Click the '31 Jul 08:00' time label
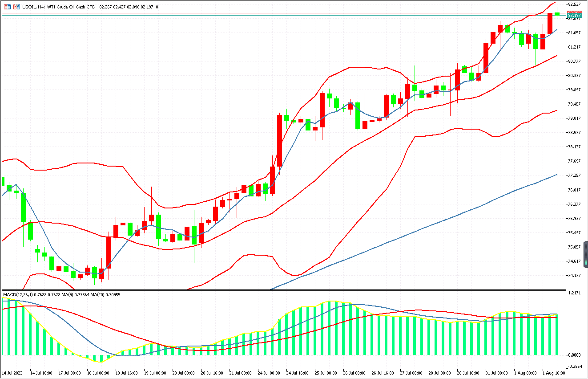588x379 pixels. coord(497,373)
